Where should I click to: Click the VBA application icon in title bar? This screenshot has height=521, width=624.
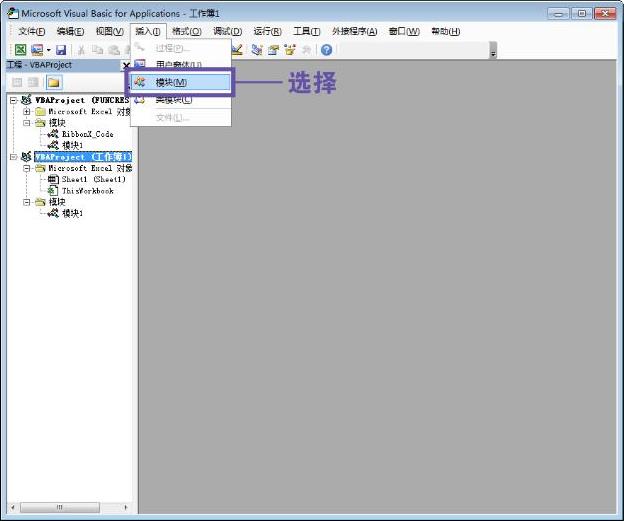pos(13,13)
